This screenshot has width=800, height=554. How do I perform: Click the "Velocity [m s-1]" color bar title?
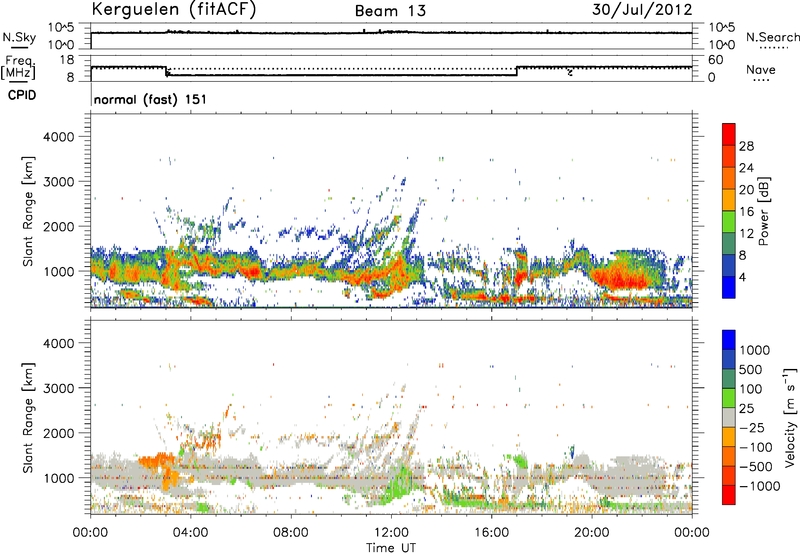(x=790, y=417)
